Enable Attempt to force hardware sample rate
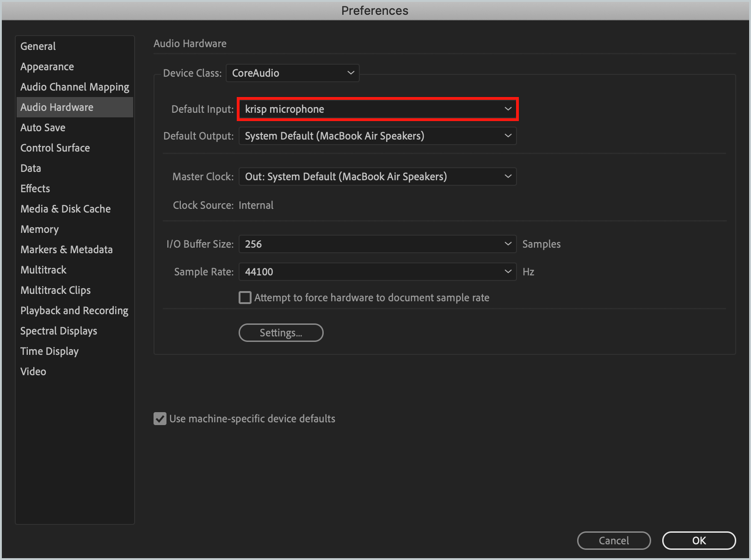Image resolution: width=751 pixels, height=560 pixels. point(245,298)
